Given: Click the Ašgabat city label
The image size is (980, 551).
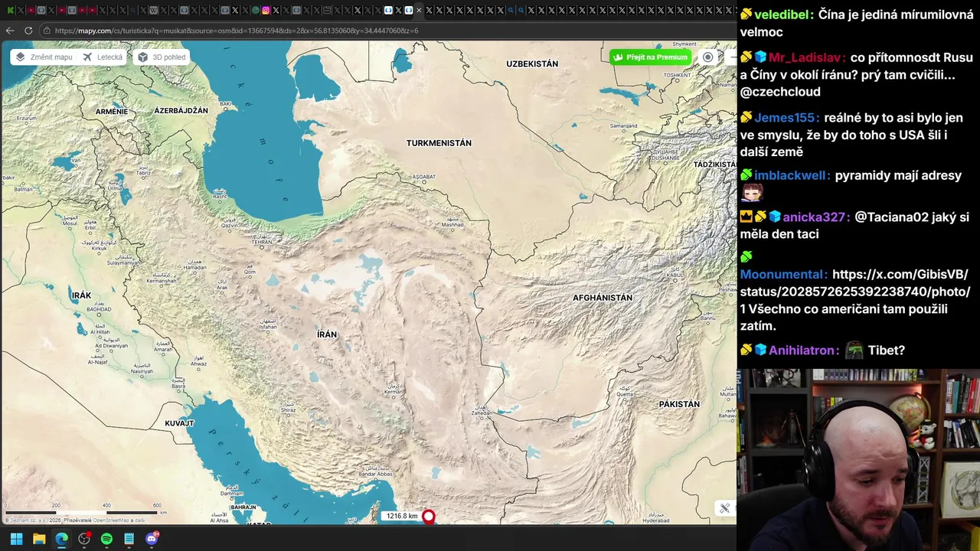Looking at the screenshot, I should [x=424, y=177].
